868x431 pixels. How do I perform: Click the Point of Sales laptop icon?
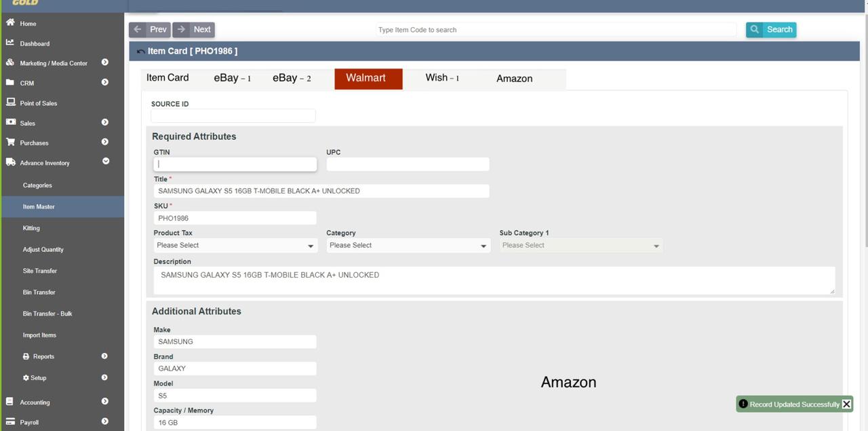click(10, 102)
